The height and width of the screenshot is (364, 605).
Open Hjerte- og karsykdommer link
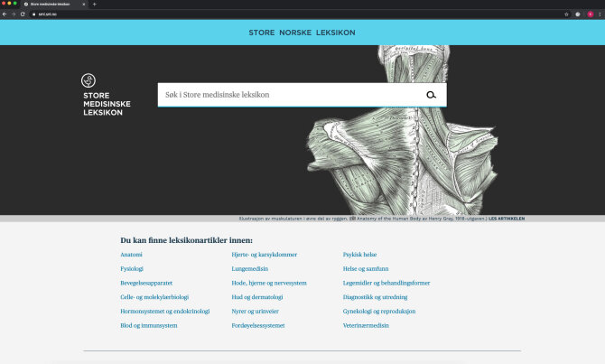pyautogui.click(x=265, y=255)
